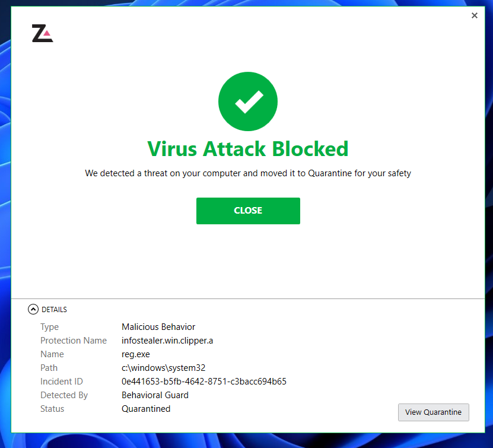
Task: Click the Detected By field label
Action: coord(64,395)
